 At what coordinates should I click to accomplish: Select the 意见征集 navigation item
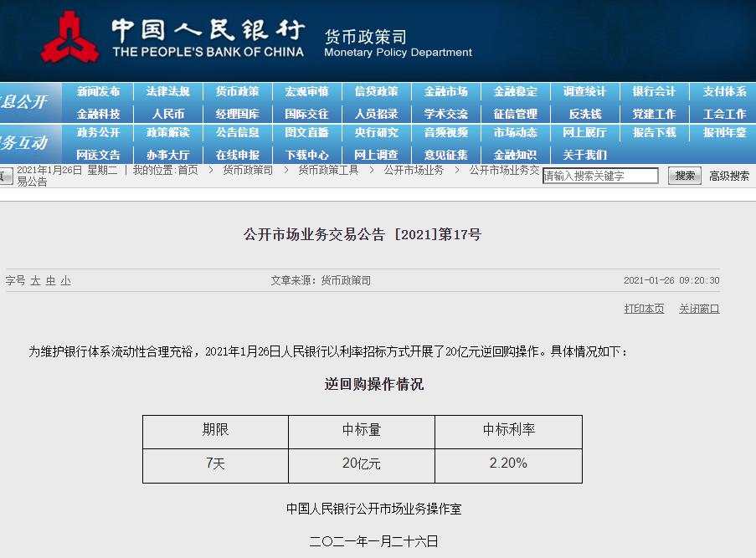pyautogui.click(x=446, y=155)
